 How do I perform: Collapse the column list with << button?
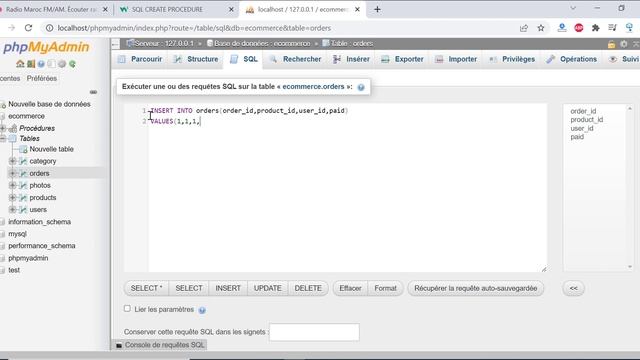(573, 289)
